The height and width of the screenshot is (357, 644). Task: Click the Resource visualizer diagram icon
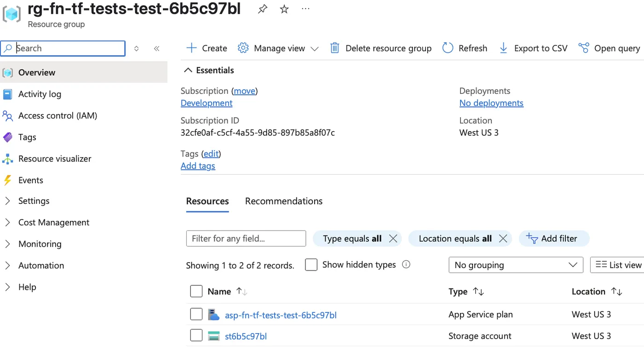click(x=7, y=159)
